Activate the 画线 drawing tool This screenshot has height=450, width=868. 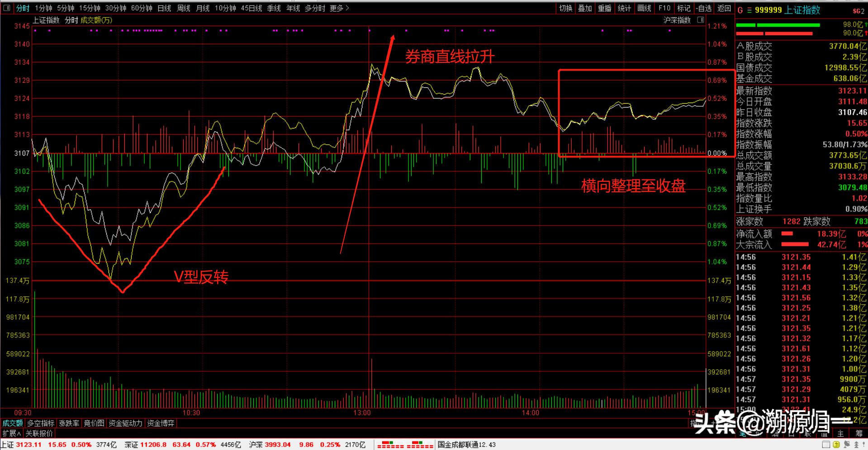644,8
